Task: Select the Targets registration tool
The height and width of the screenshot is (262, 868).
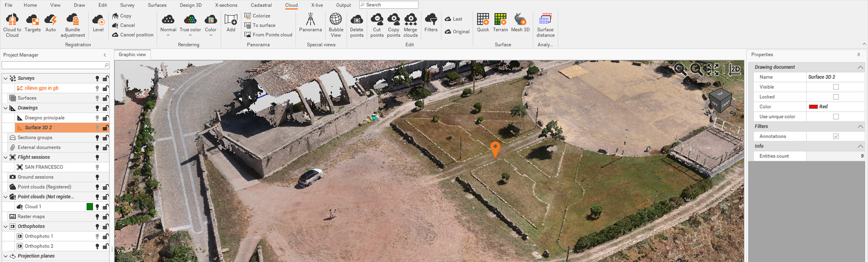Action: coord(33,23)
